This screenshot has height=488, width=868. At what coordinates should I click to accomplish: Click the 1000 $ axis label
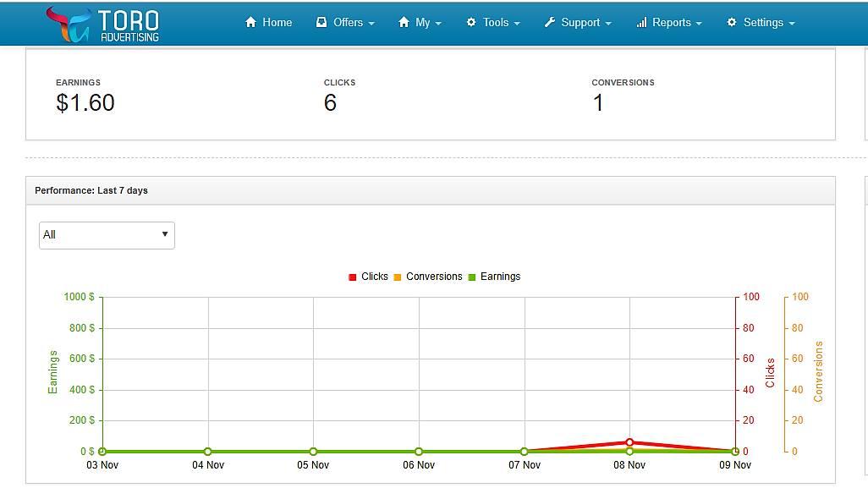coord(80,297)
